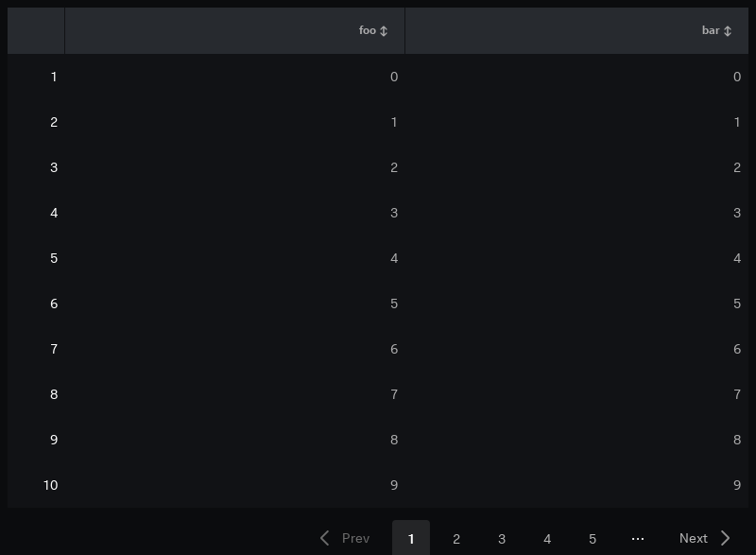Click the bar column header label

pyautogui.click(x=711, y=30)
